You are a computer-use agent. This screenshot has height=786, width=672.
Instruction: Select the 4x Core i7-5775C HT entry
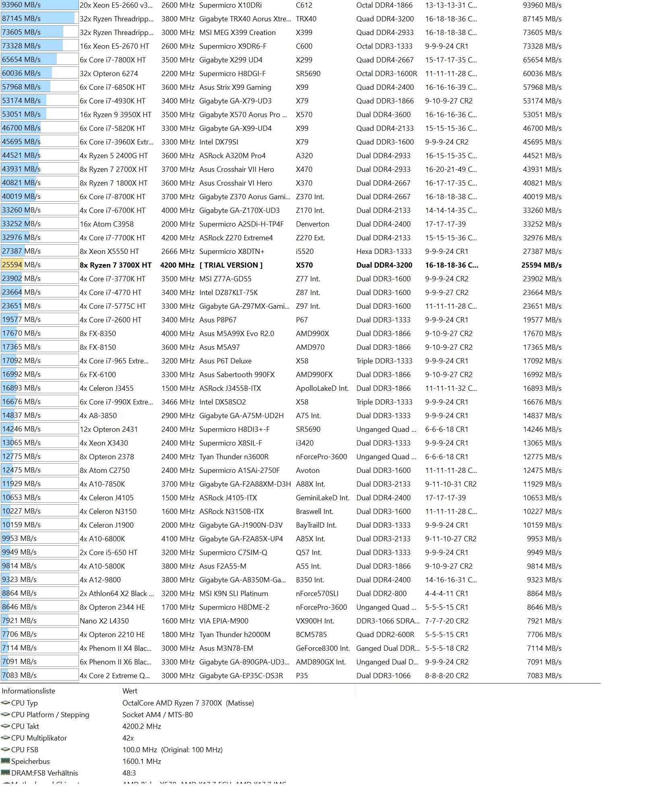coord(113,306)
